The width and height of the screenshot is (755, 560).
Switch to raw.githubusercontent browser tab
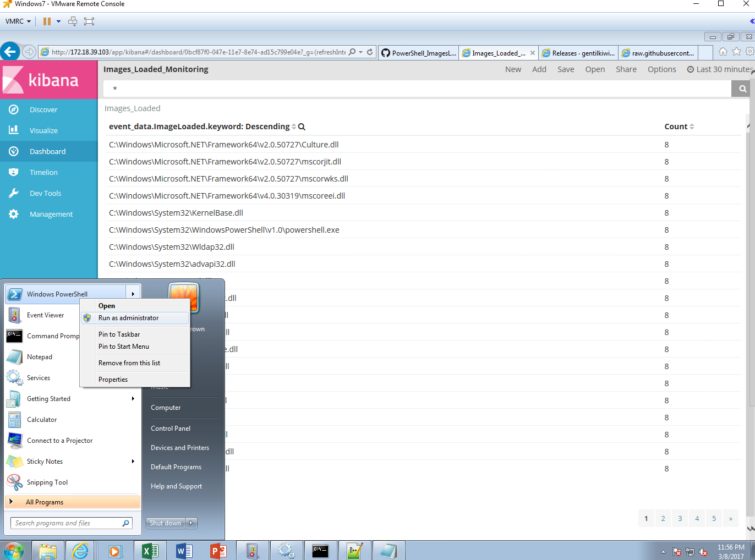click(x=658, y=53)
